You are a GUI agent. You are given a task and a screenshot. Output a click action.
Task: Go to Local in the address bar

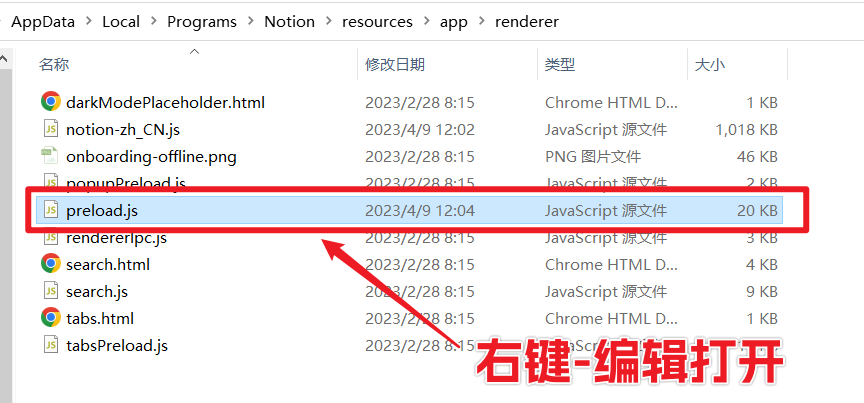point(121,22)
